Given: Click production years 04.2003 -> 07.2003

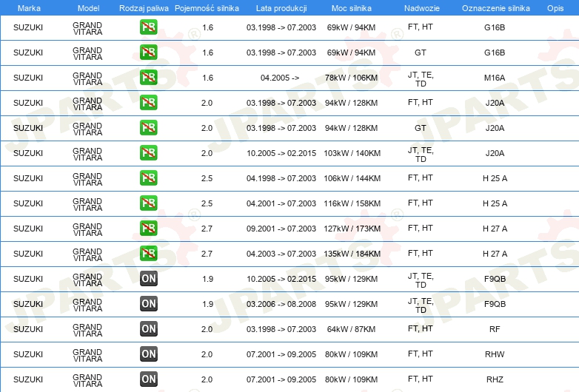Looking at the screenshot, I should pos(281,254).
